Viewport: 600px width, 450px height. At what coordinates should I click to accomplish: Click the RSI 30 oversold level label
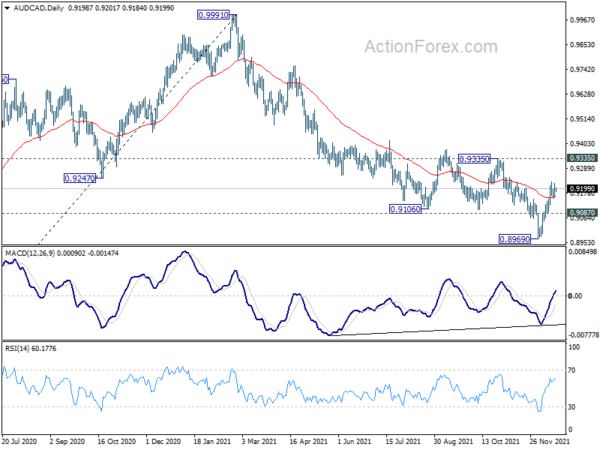click(572, 407)
